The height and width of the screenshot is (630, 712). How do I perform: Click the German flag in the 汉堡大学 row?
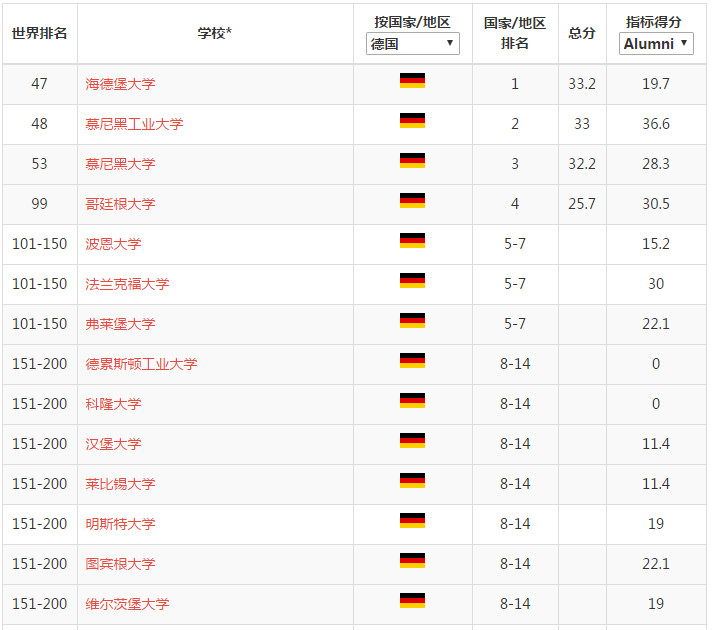(412, 440)
